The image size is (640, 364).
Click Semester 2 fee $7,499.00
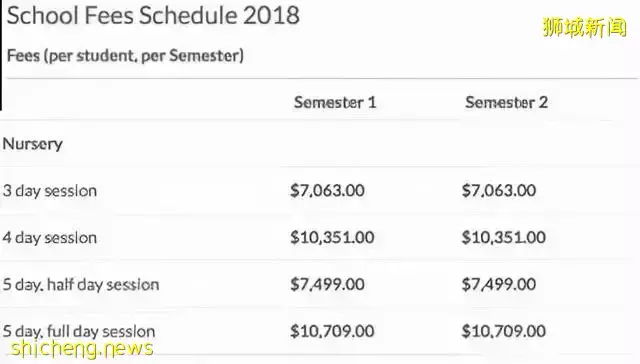point(499,284)
